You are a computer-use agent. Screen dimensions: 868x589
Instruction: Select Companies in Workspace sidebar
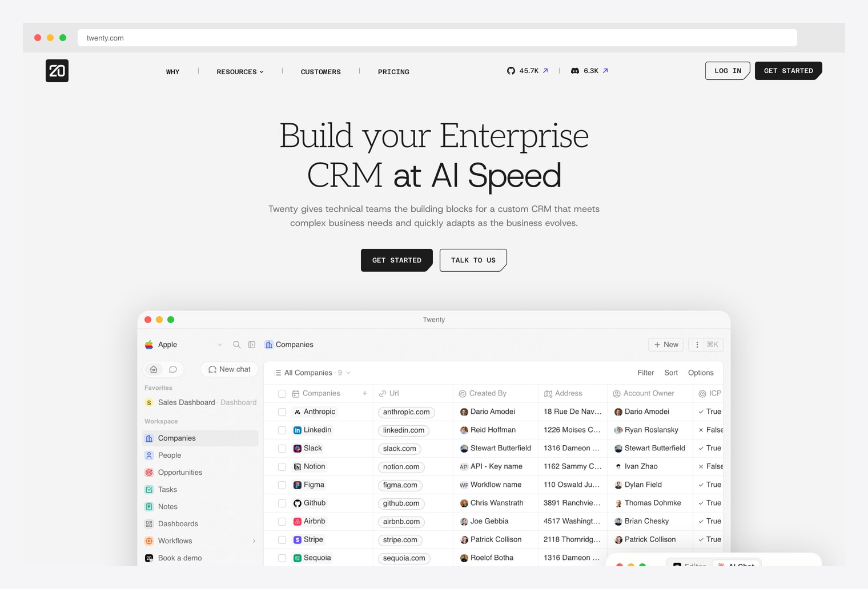click(x=200, y=438)
